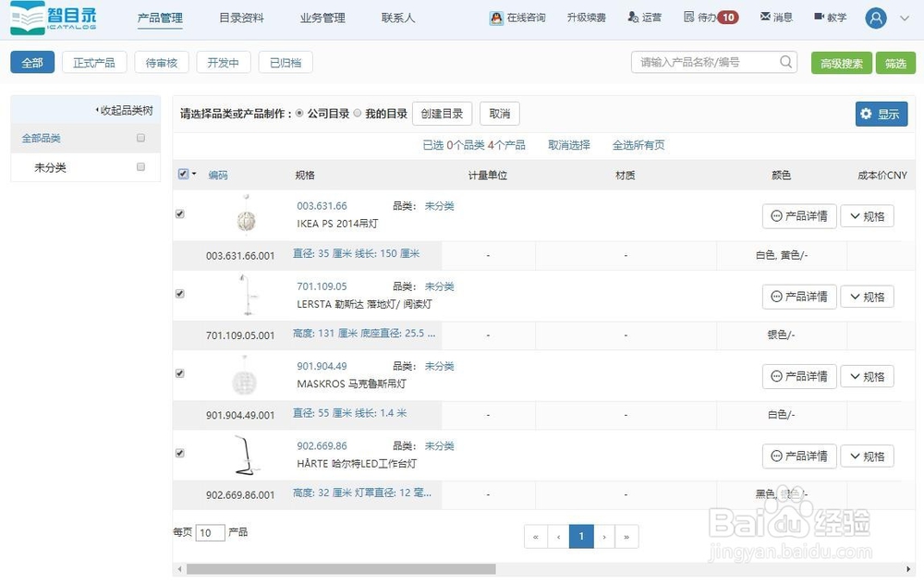Go to previous page with ‹ button
924x584 pixels.
558,536
